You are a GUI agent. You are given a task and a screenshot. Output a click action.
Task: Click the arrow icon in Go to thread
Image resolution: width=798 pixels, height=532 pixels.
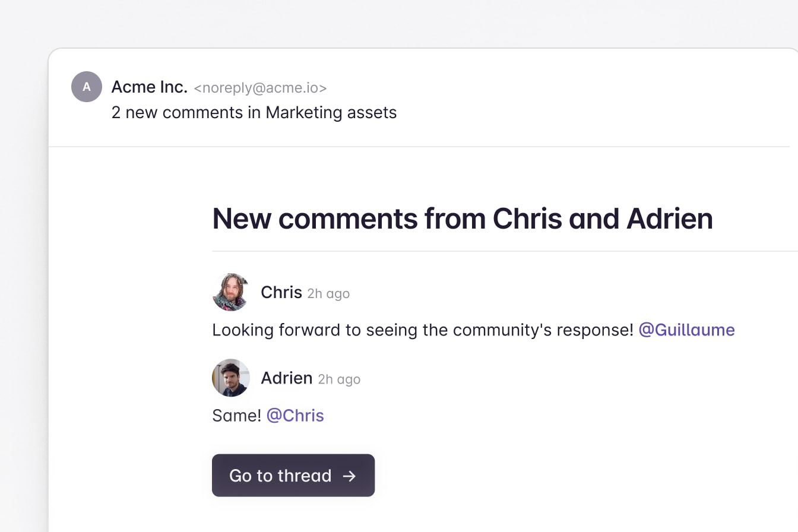tap(349, 476)
